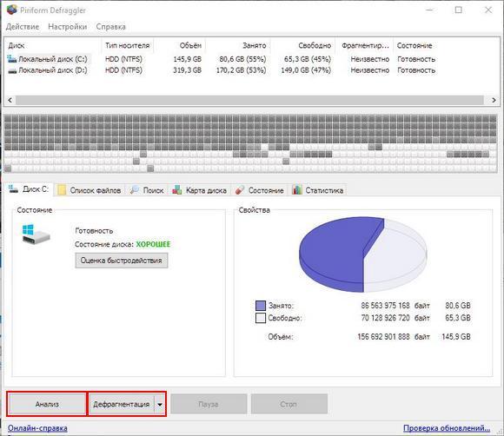Open the Действие menu
The width and height of the screenshot is (504, 436).
tap(23, 27)
